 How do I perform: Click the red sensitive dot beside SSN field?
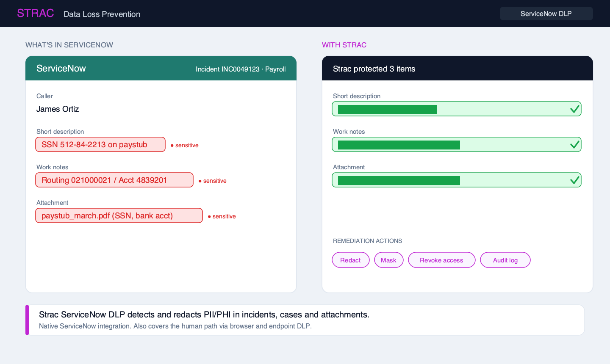tap(172, 145)
